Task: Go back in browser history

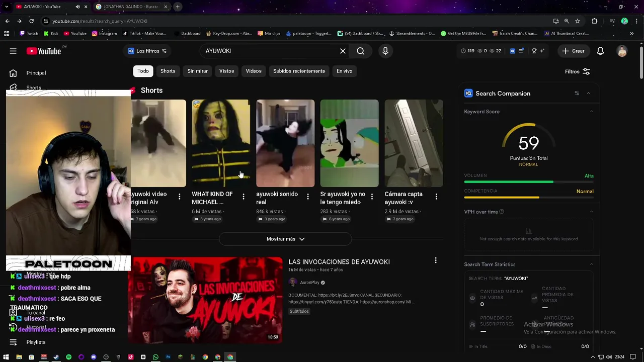Action: 7,21
